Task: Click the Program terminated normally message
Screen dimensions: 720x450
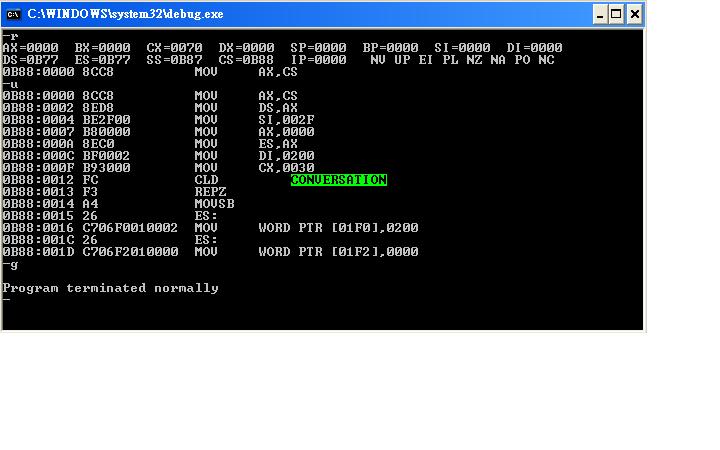Action: (111, 288)
